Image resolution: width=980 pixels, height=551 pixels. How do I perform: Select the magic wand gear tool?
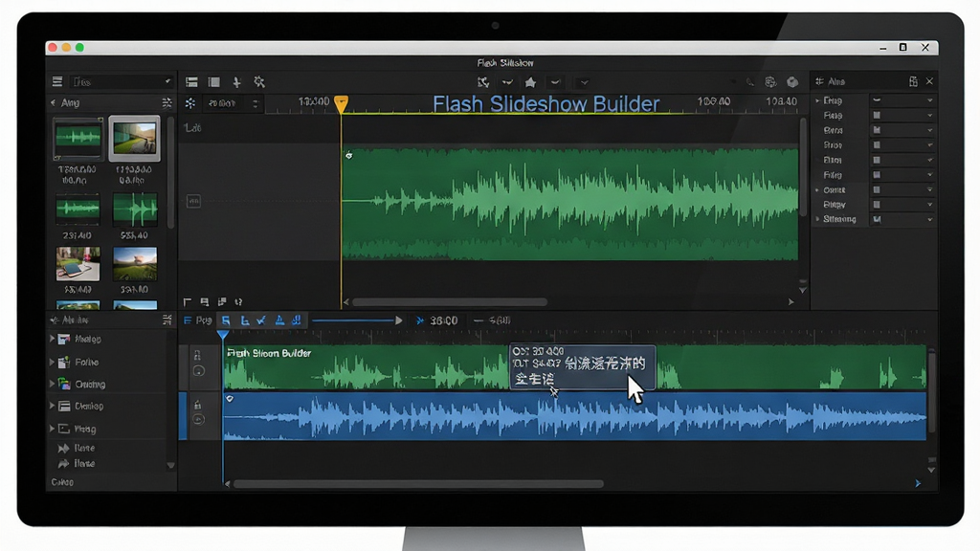tap(259, 82)
